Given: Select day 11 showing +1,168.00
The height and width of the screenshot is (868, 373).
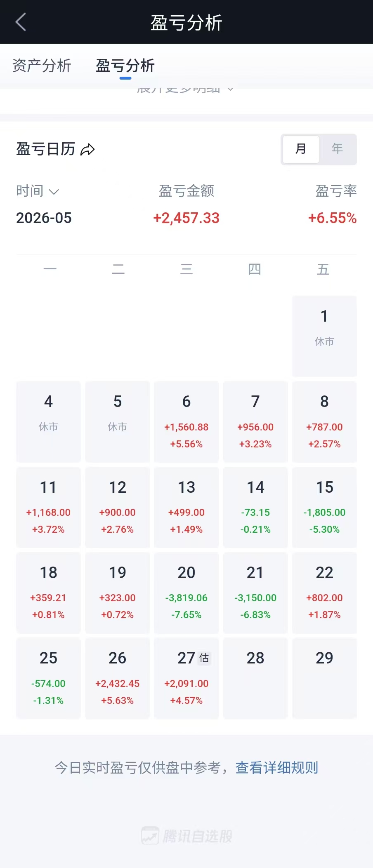Looking at the screenshot, I should (x=48, y=507).
